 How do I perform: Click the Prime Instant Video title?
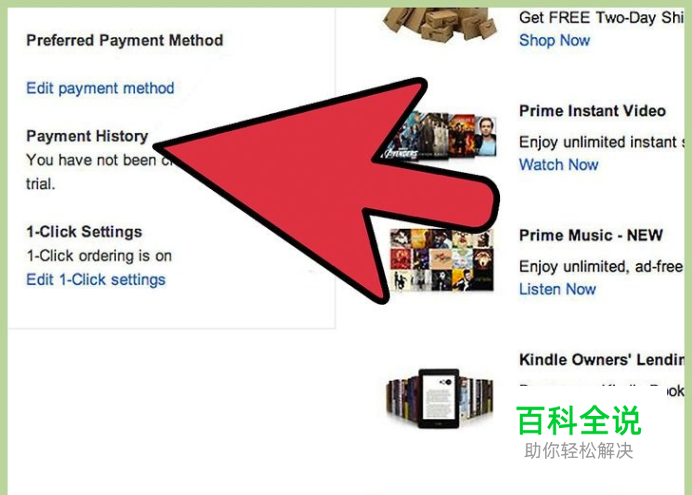click(592, 111)
